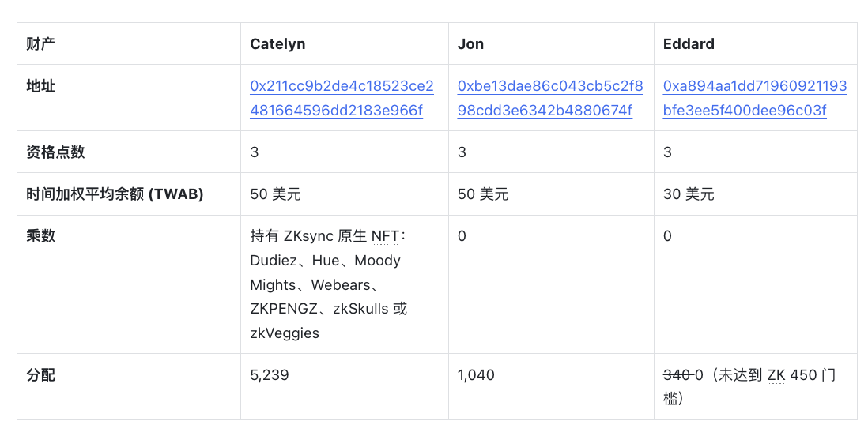Screen dimensions: 868x436
Task: Click the 分配 row label
Action: tap(40, 374)
